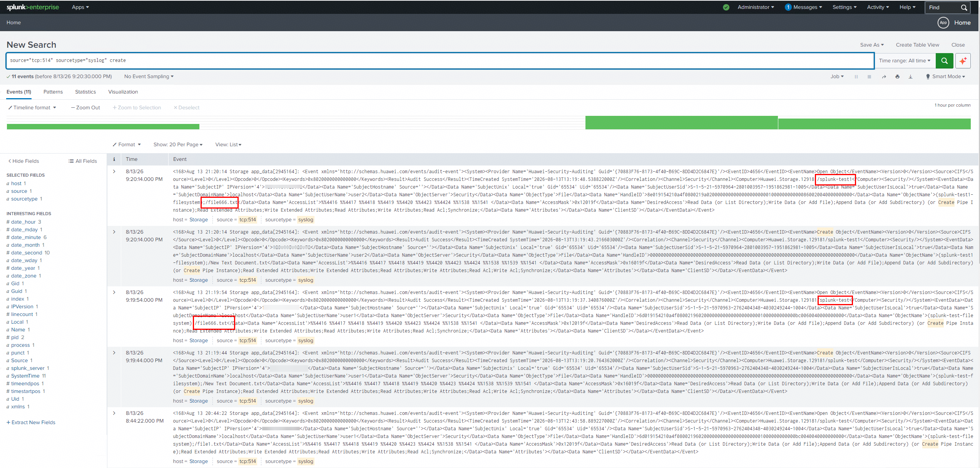This screenshot has height=468, width=980.
Task: Stop the search job
Action: [869, 77]
